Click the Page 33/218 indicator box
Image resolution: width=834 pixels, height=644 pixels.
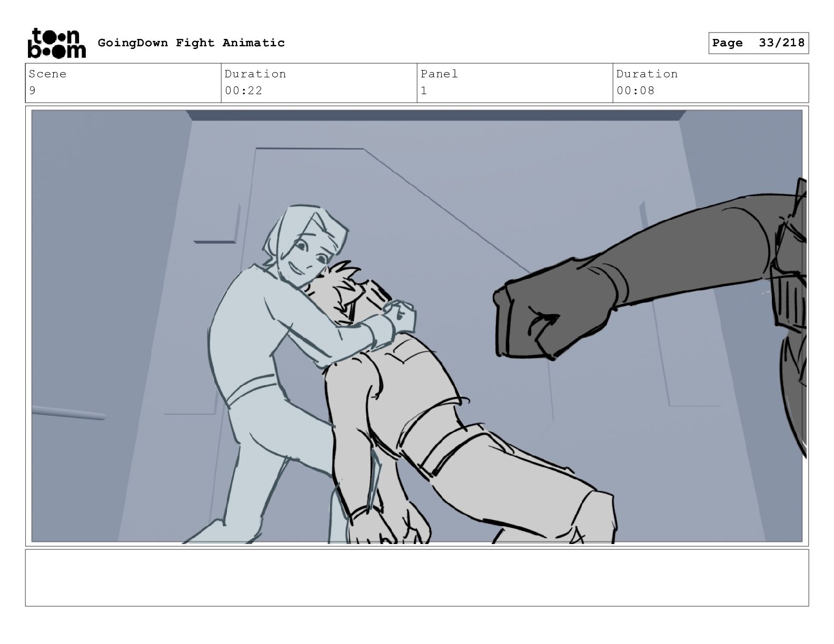pyautogui.click(x=758, y=43)
